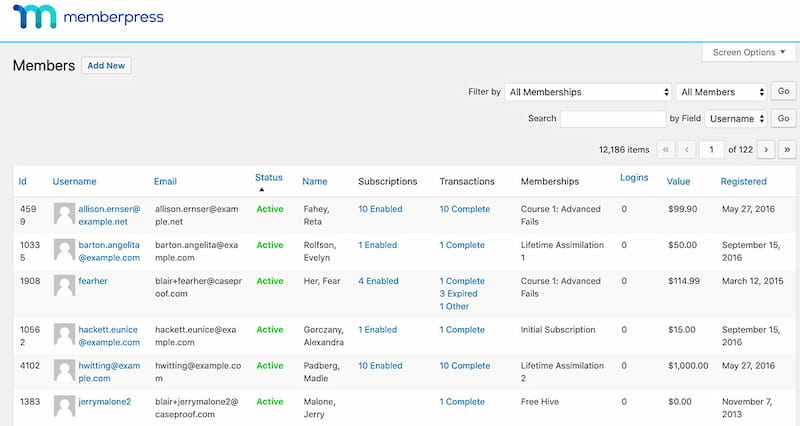Click Go button next to Username field
The height and width of the screenshot is (426, 800).
783,118
